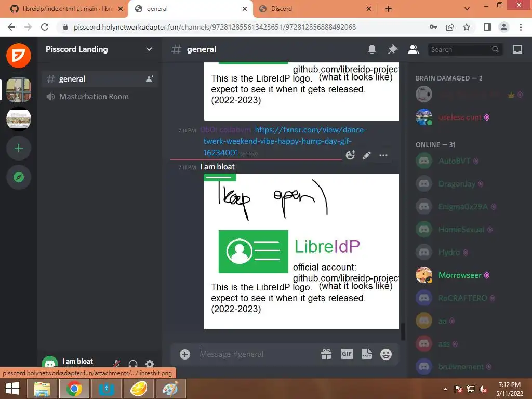Edit the hovered message with pencil icon
Viewport: 532px width, 399px height.
[x=367, y=155]
